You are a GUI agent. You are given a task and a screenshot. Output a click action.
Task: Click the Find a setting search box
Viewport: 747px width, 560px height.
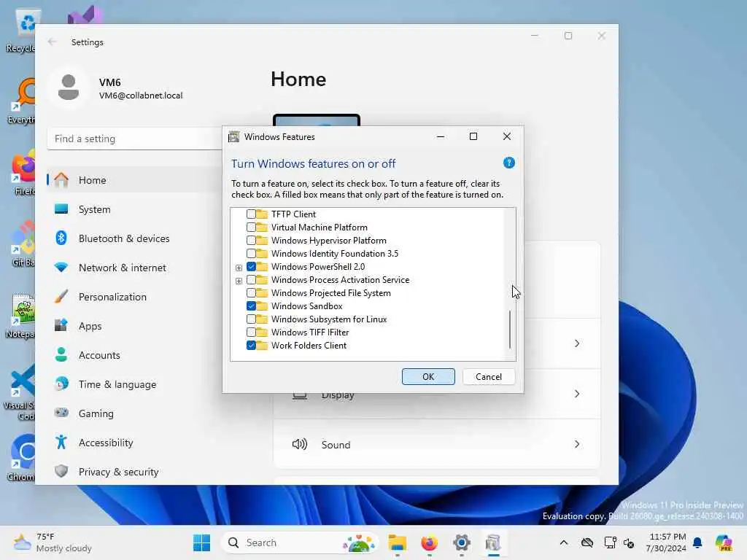135,139
